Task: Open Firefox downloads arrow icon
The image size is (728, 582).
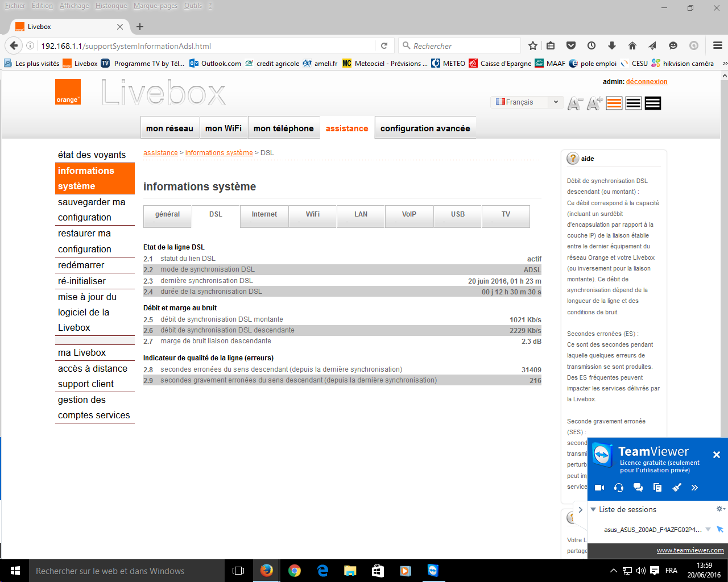Action: click(x=612, y=45)
